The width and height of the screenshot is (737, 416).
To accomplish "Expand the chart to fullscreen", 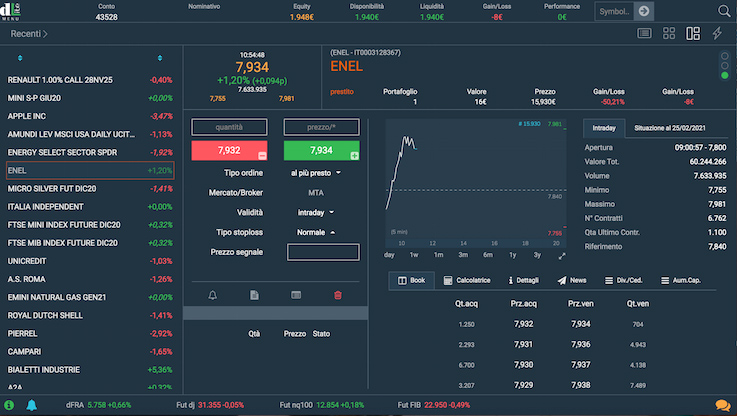I will click(x=562, y=256).
